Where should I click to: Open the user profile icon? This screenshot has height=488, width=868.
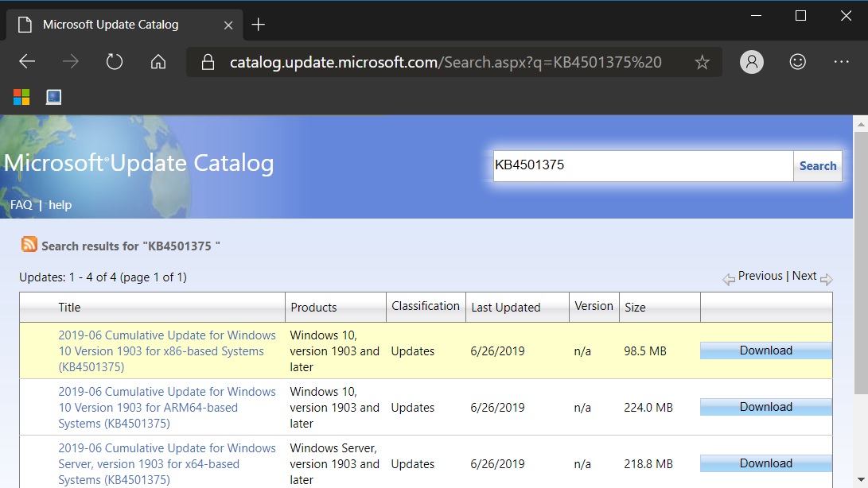[x=751, y=62]
